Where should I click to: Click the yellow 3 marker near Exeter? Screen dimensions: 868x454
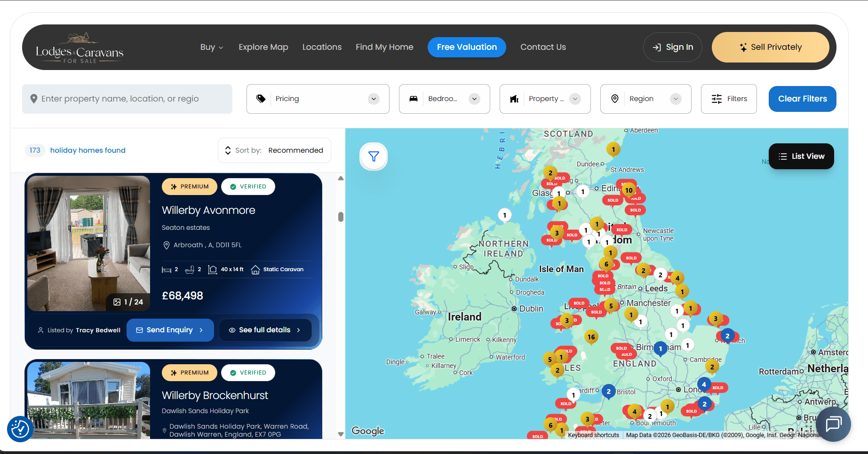point(587,419)
